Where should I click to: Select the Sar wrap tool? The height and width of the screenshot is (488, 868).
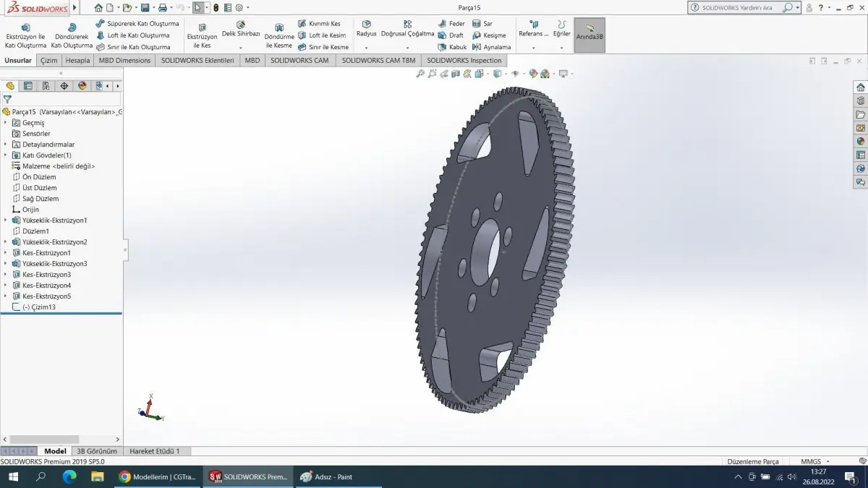click(x=482, y=24)
